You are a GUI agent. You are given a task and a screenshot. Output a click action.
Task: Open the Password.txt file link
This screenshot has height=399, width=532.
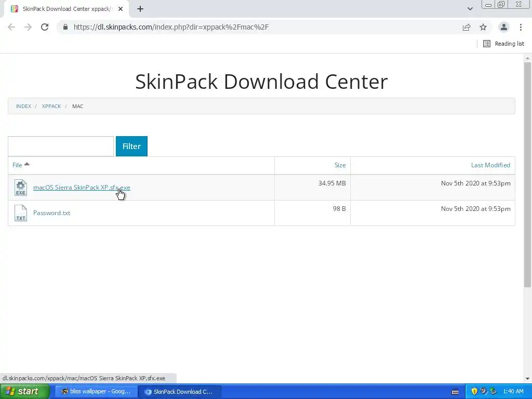click(51, 212)
